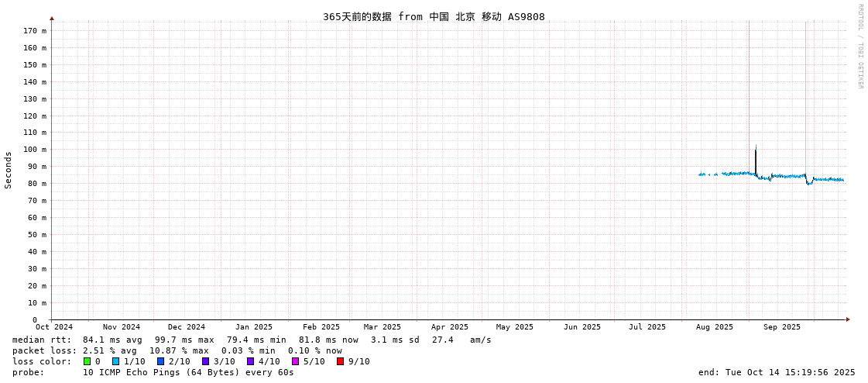Image resolution: width=868 pixels, height=383 pixels.
Task: Click the Sep 2025 time axis label
Action: pyautogui.click(x=781, y=327)
